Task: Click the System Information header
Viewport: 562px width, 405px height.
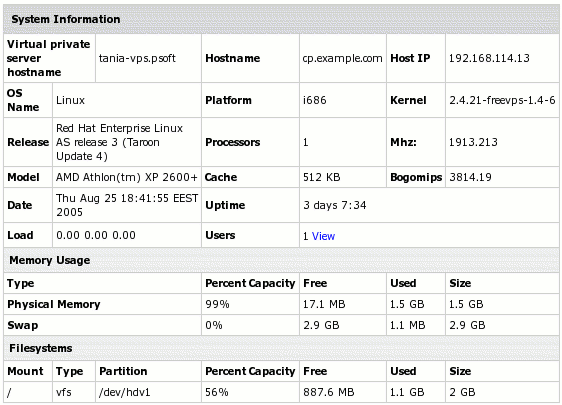Action: click(x=66, y=19)
